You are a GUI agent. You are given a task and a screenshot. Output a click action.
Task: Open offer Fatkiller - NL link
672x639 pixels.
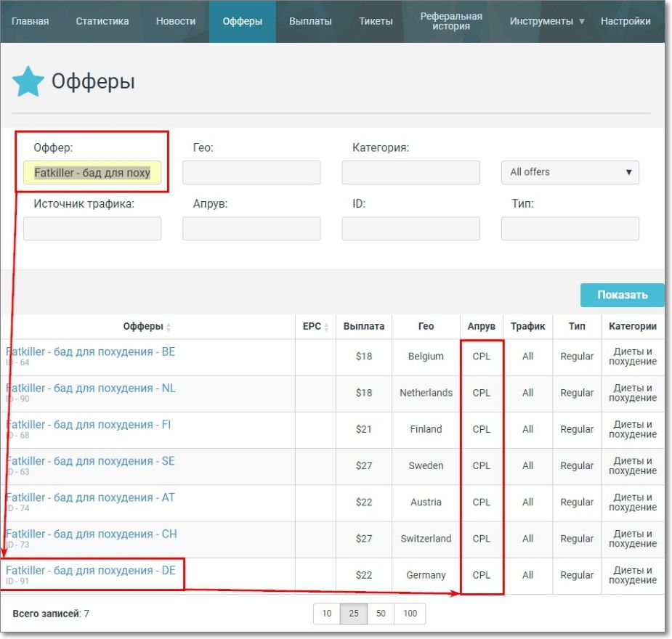90,388
